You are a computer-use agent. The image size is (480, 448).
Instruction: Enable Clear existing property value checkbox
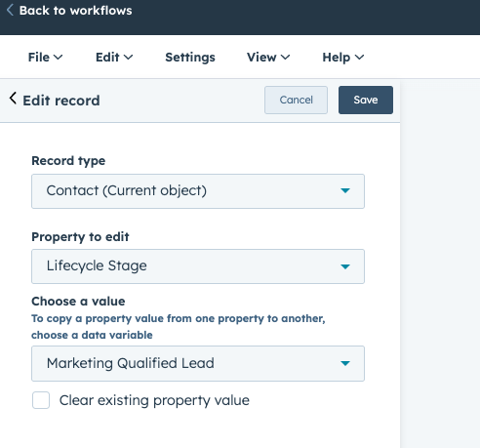[41, 400]
